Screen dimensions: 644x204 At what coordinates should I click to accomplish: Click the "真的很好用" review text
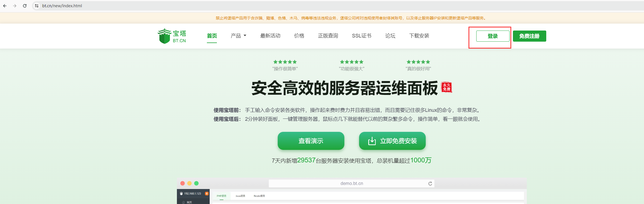(x=418, y=69)
